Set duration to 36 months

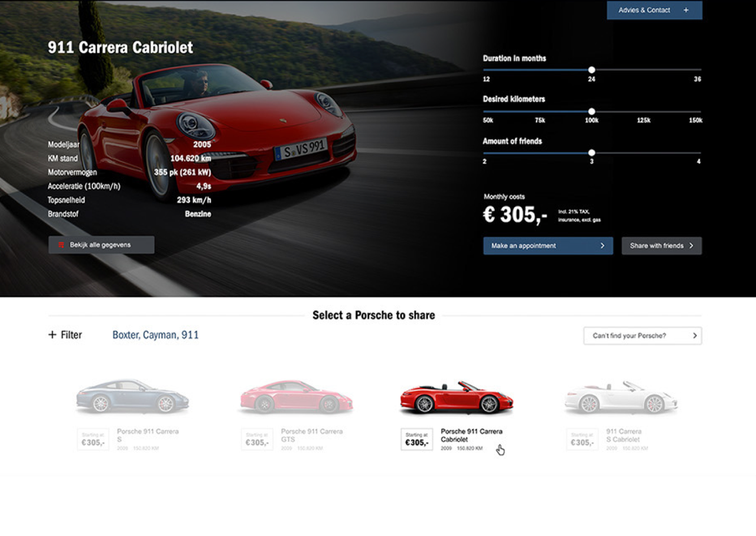[x=698, y=79]
